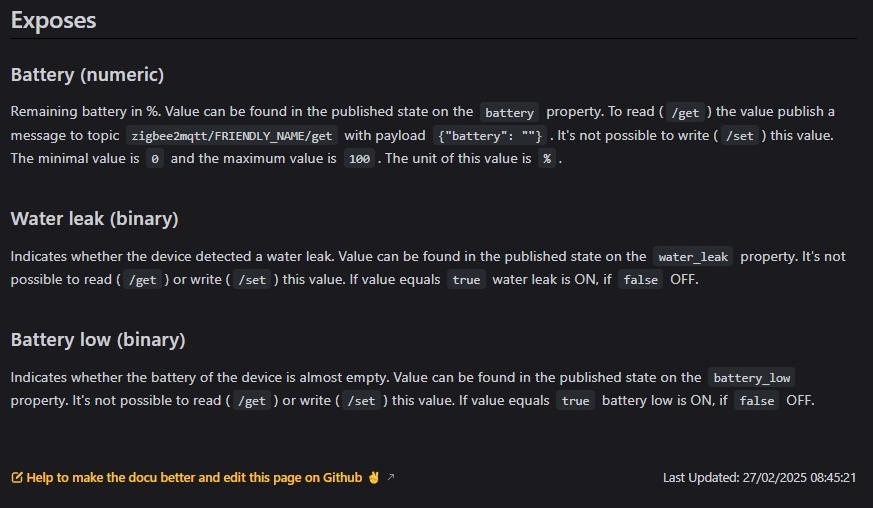The image size is (873, 508).
Task: Click the {"battery": ""} payload code snippet
Action: click(490, 135)
